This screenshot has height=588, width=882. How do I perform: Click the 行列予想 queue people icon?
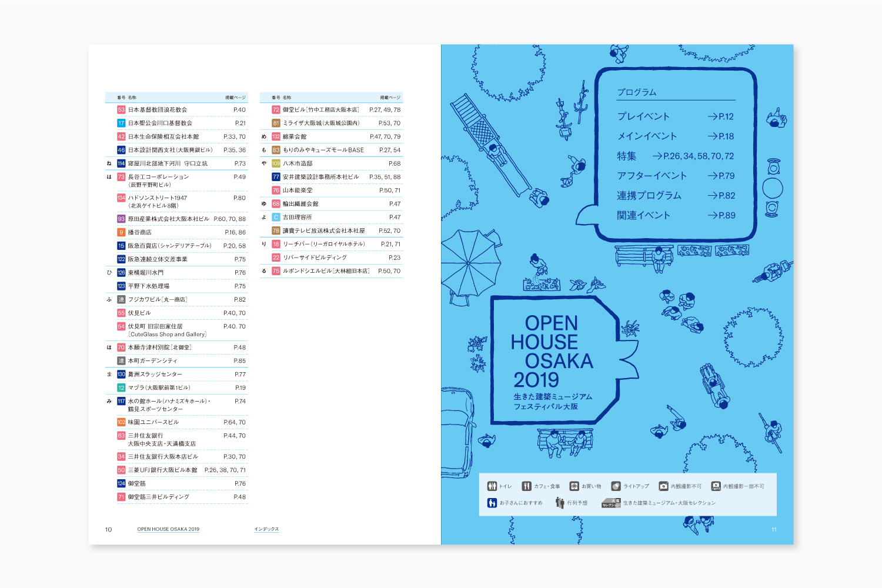pos(560,503)
